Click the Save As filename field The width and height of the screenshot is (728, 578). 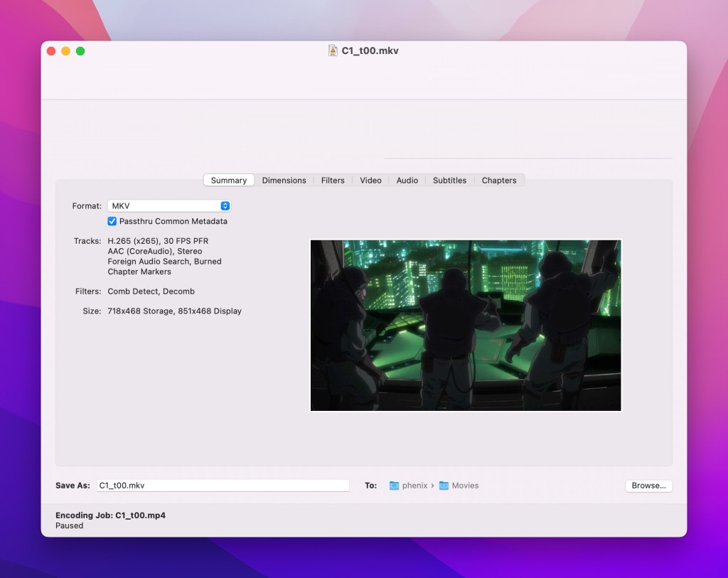click(223, 486)
